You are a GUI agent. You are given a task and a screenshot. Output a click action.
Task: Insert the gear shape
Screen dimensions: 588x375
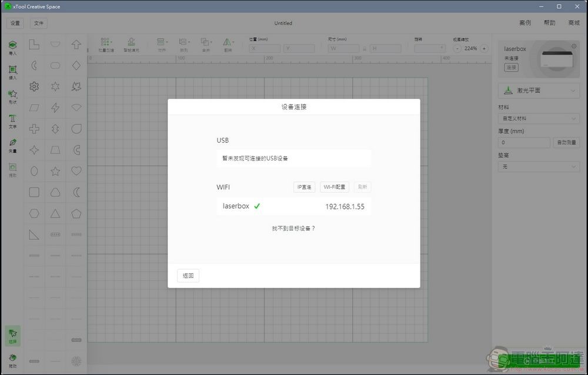point(34,86)
